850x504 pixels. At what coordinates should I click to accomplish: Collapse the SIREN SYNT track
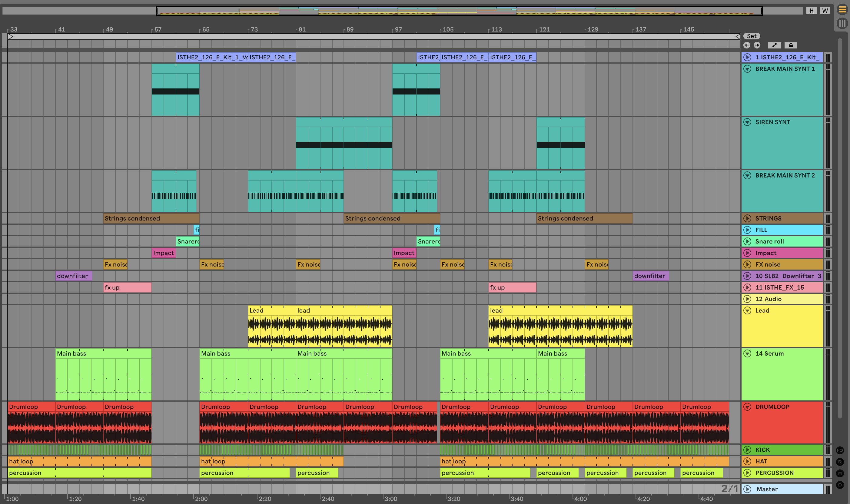click(x=747, y=122)
